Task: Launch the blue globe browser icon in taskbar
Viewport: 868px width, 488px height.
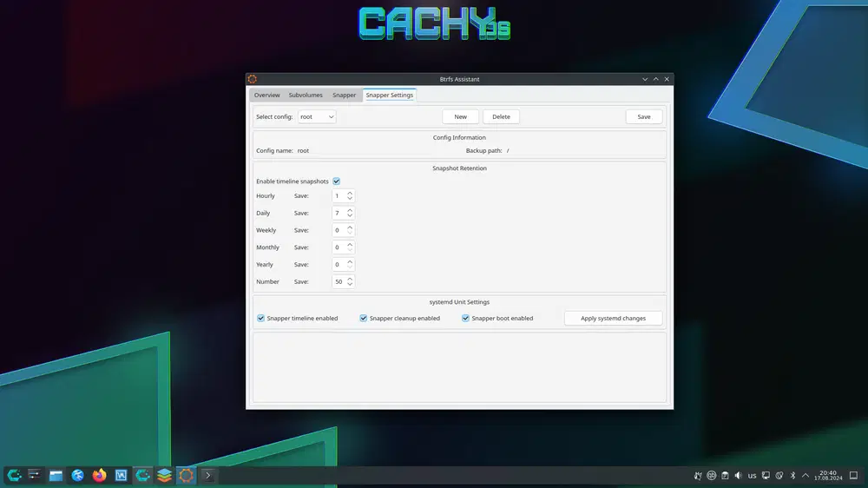Action: click(77, 475)
